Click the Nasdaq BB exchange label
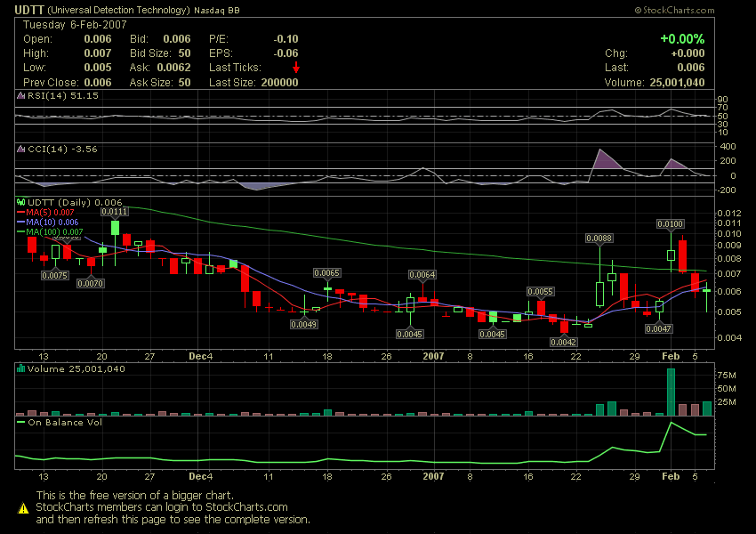This screenshot has height=534, width=756. coord(216,10)
